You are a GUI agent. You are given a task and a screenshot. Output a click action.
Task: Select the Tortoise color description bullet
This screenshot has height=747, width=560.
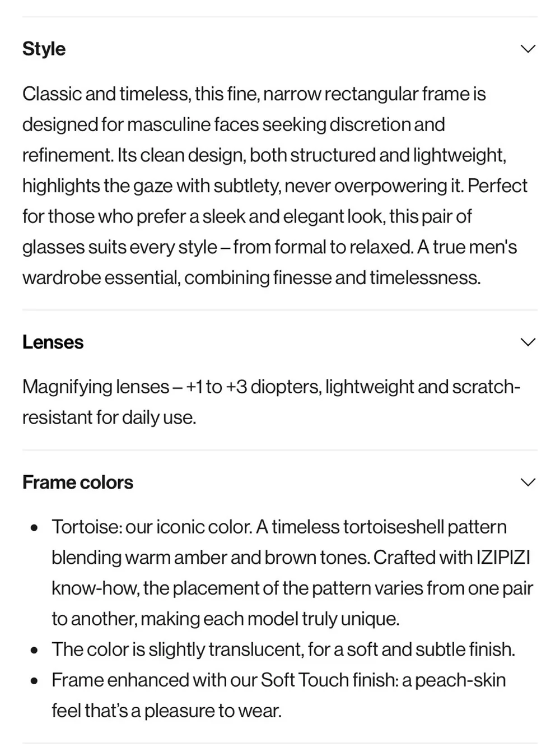click(x=292, y=573)
